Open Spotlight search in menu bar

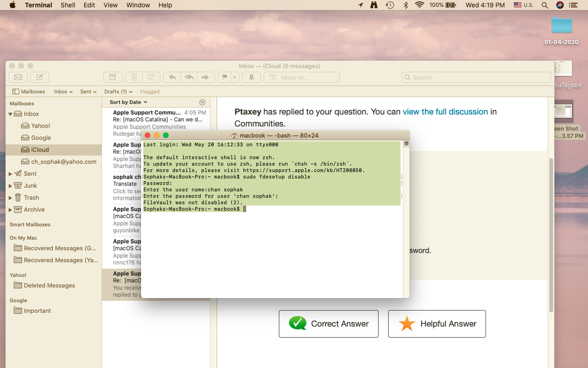click(x=545, y=5)
